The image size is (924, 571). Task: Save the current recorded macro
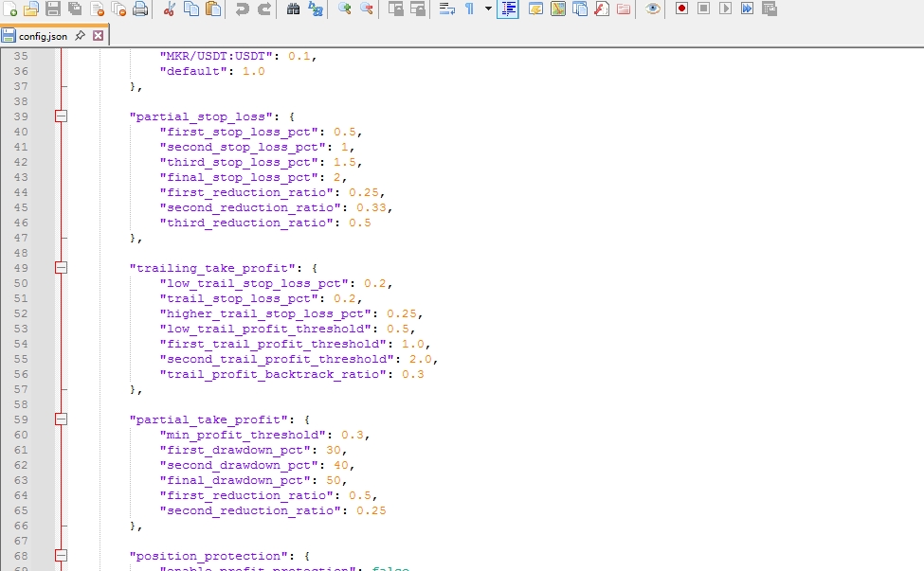coord(769,9)
